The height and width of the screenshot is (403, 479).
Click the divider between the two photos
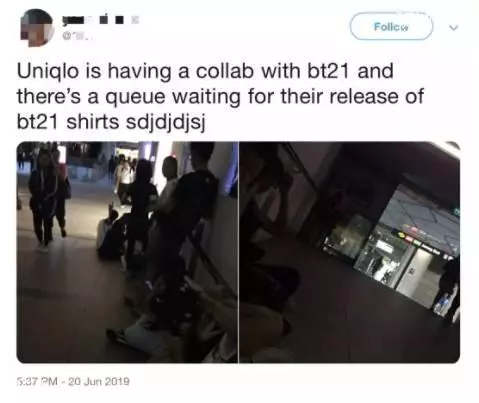(x=238, y=252)
